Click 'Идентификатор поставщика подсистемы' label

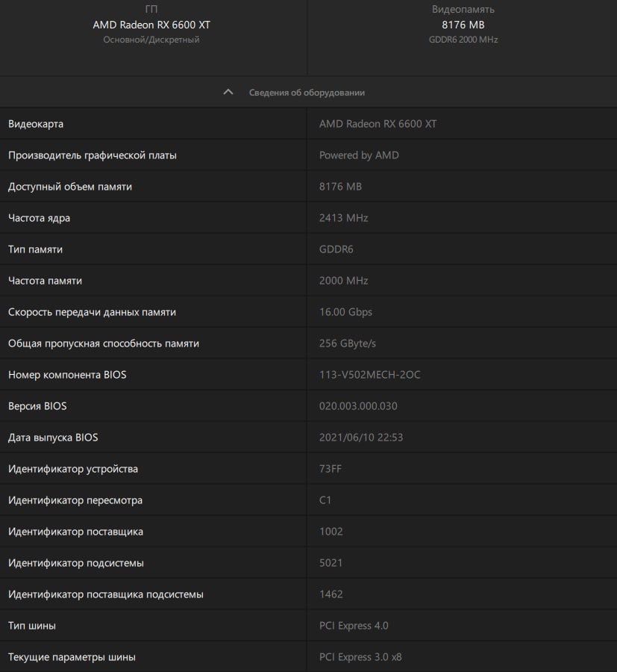pos(106,594)
